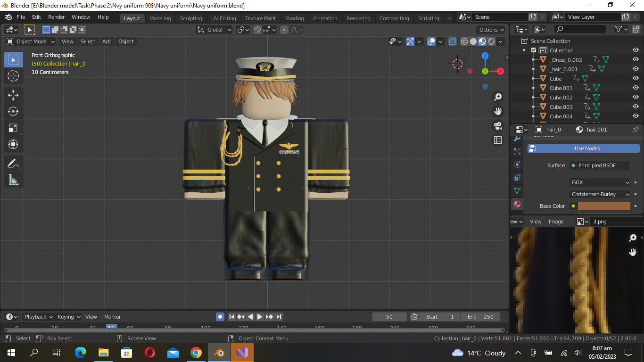
Task: Expand the Christensen-Burley subsurface method dropdown
Action: click(600, 194)
